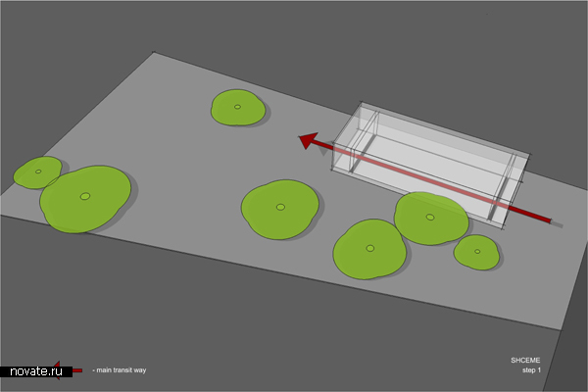
Task: Select the tree overlapping the building's front corner
Action: click(430, 218)
